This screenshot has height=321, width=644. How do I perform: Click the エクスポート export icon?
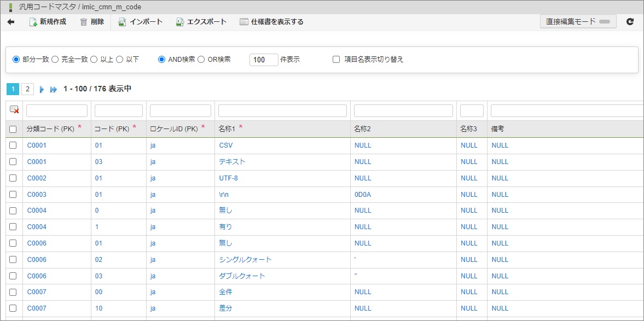tap(180, 22)
